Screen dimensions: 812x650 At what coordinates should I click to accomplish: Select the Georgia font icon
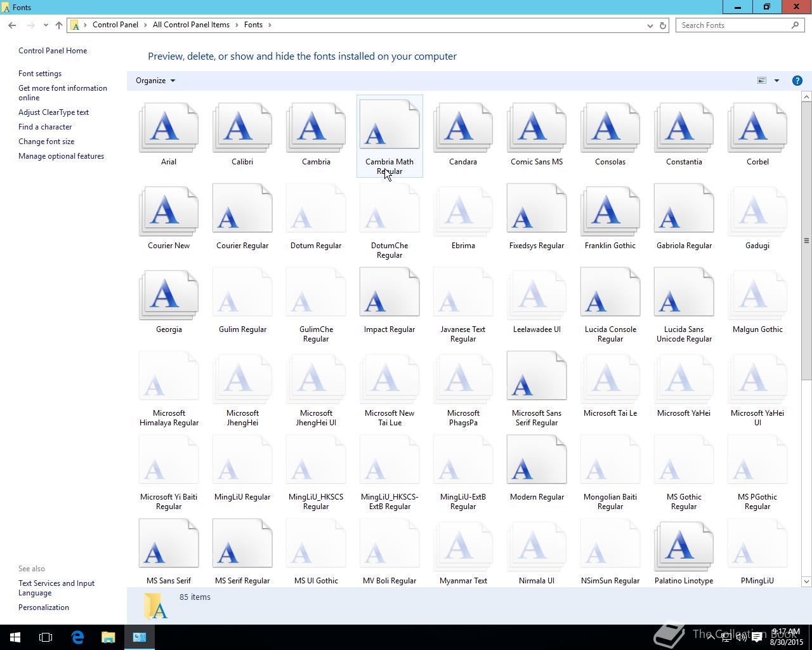click(169, 296)
